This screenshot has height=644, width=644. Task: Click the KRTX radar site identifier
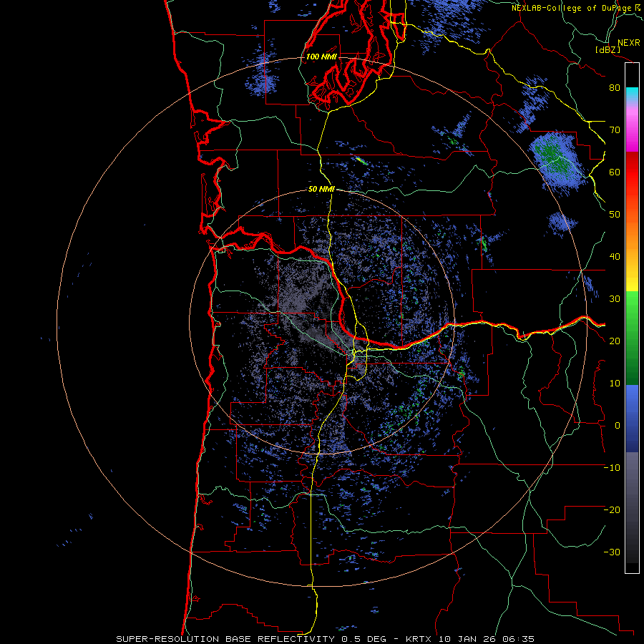420,639
